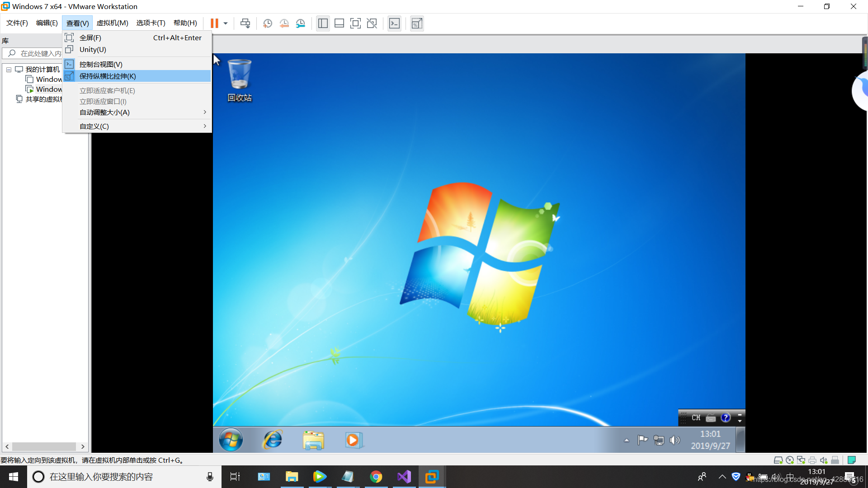The image size is (868, 488).
Task: Click the Unity mode toolbar icon
Action: pos(372,23)
